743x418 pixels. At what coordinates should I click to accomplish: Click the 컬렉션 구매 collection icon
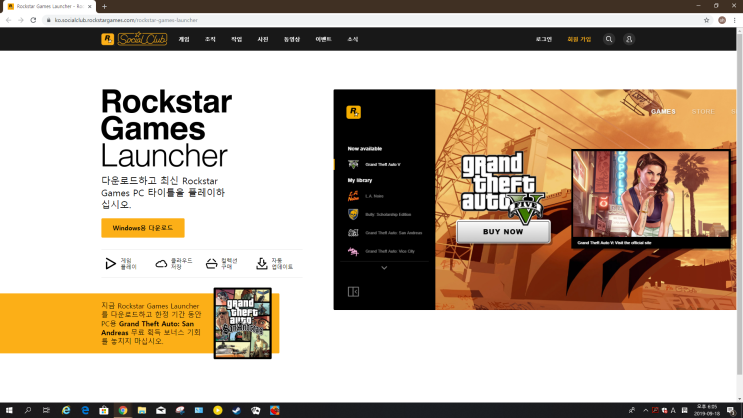click(x=211, y=264)
